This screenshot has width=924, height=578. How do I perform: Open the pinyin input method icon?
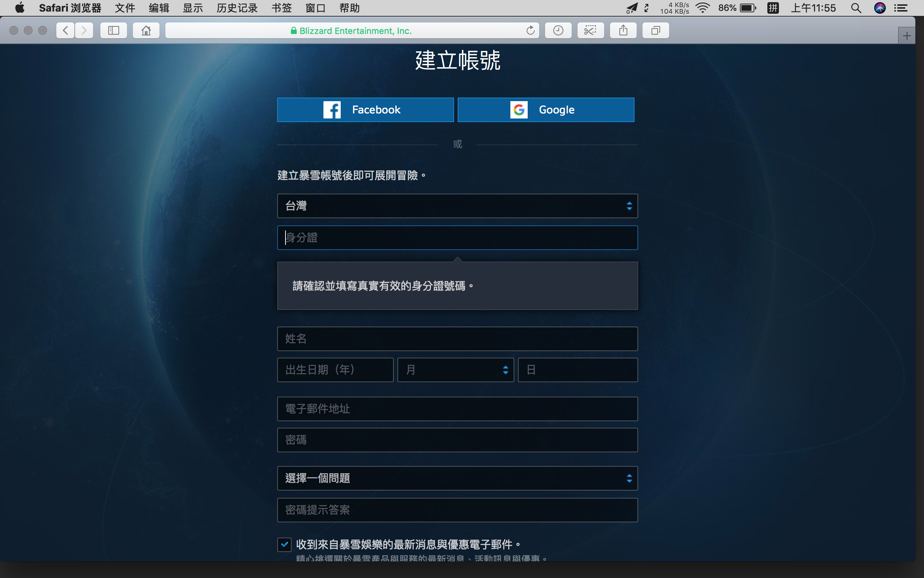[x=773, y=8]
